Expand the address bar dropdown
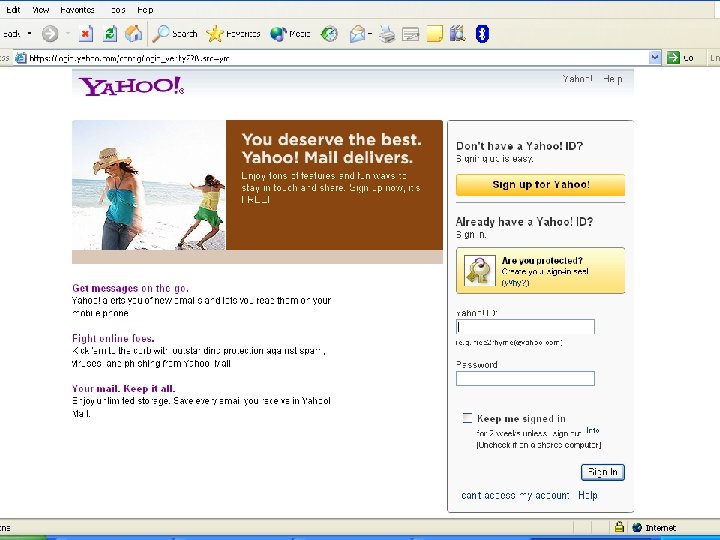 point(655,58)
